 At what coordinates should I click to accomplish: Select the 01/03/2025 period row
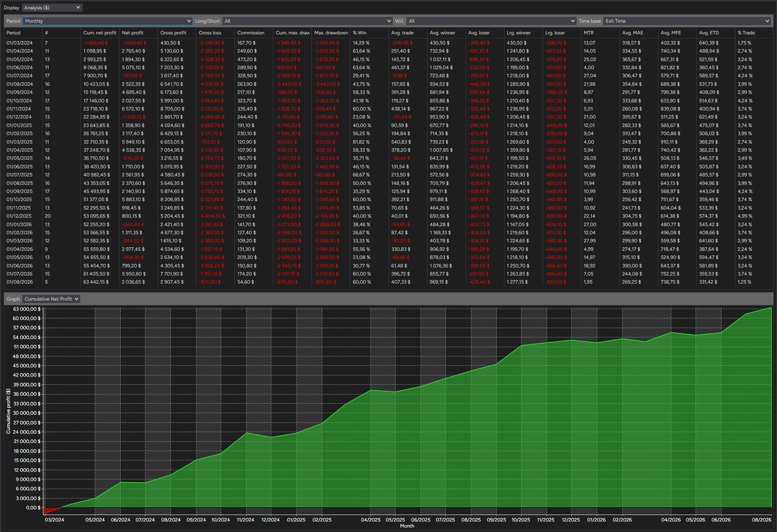388,142
